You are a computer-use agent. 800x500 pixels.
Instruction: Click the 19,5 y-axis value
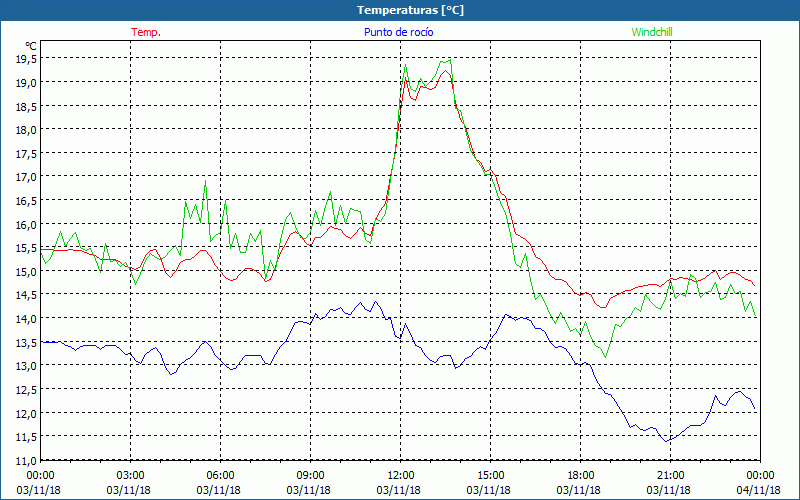26,59
